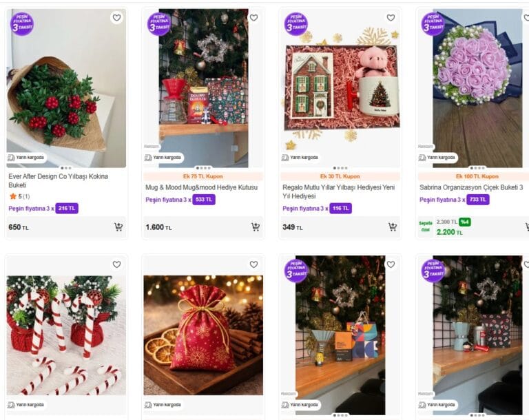Screen dimensions: 529x420
Task: Click the installment badge on the Kokina bouquet
Action: [22, 23]
